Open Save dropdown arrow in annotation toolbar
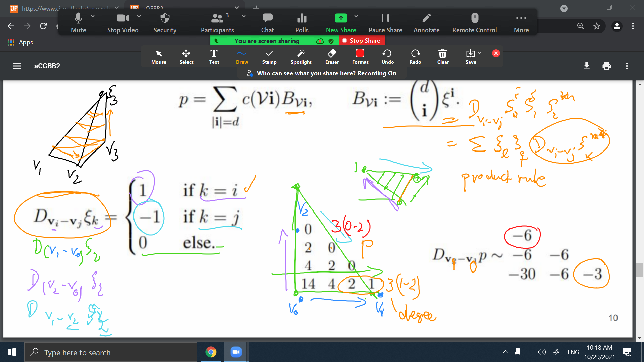The image size is (644, 362). 480,53
